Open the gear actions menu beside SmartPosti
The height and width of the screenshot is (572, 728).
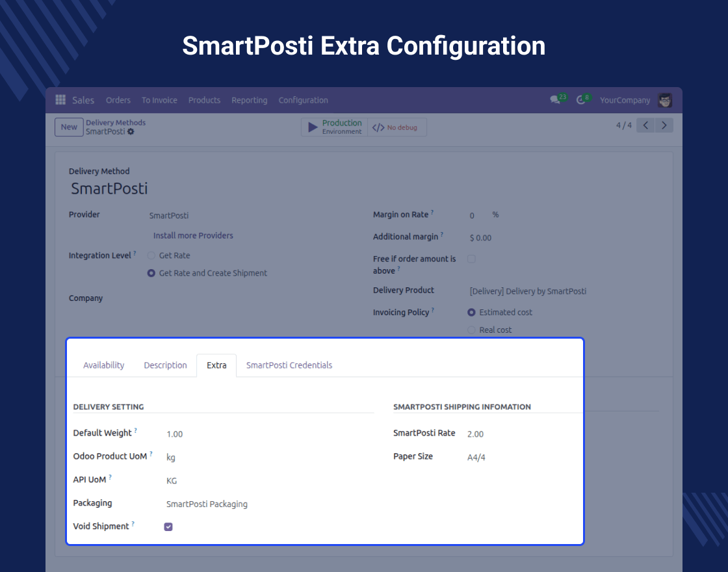click(x=131, y=131)
